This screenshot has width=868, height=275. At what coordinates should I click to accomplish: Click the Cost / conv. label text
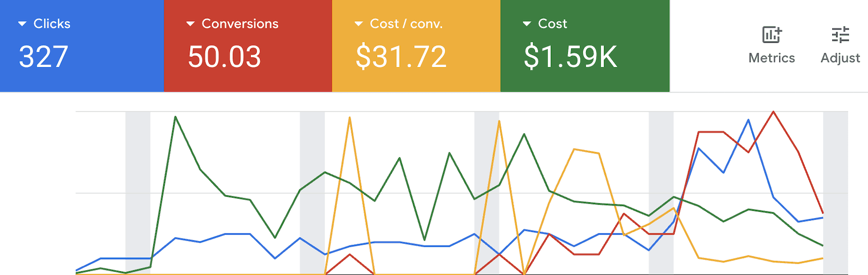pyautogui.click(x=406, y=24)
